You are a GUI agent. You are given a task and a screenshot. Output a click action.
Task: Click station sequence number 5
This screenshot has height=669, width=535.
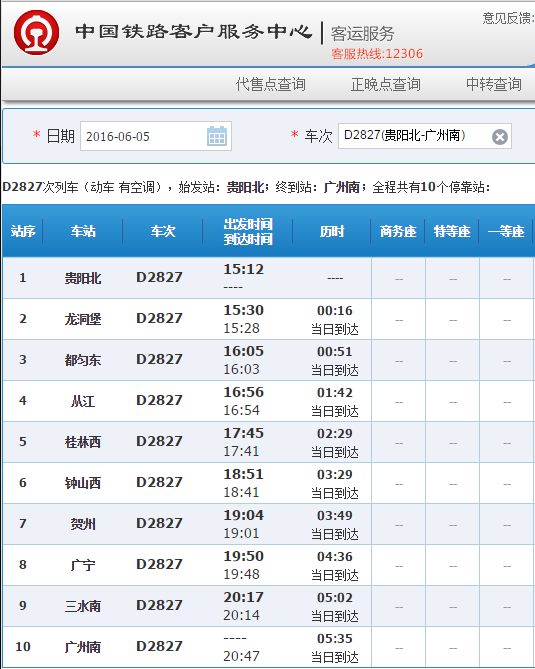[23, 442]
